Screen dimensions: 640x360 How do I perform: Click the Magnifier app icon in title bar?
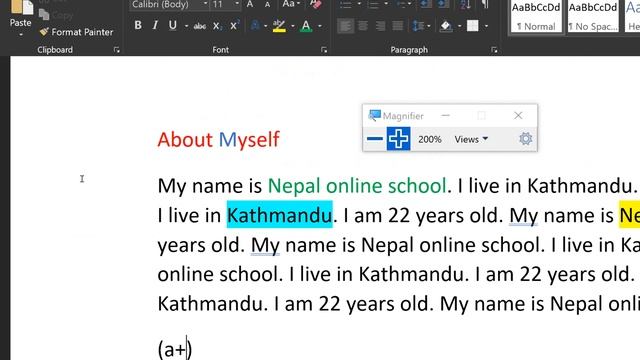point(374,116)
